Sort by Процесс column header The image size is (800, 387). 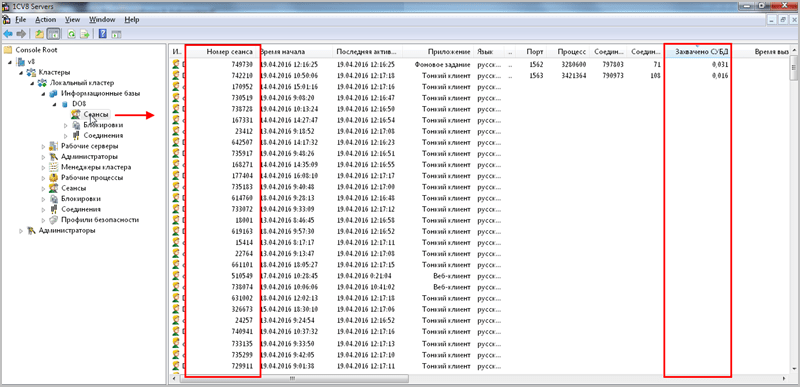tap(568, 52)
